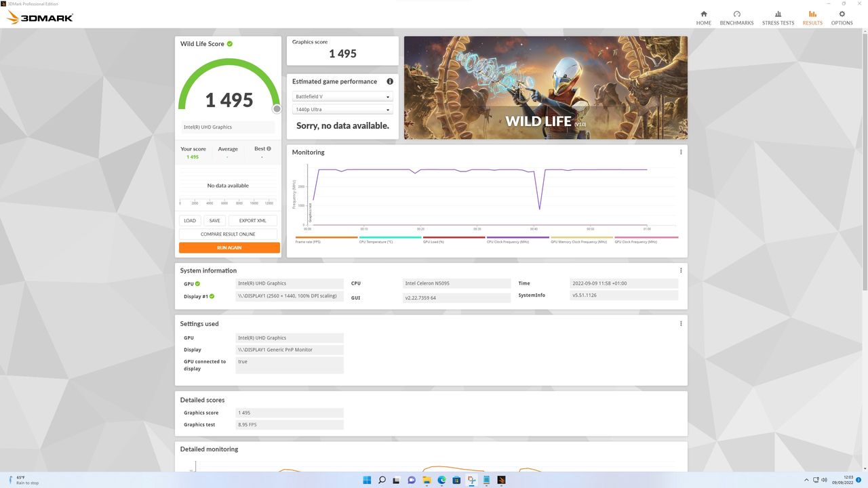Image resolution: width=868 pixels, height=488 pixels.
Task: Launch Microsoft Edge from the taskbar
Action: point(441,480)
